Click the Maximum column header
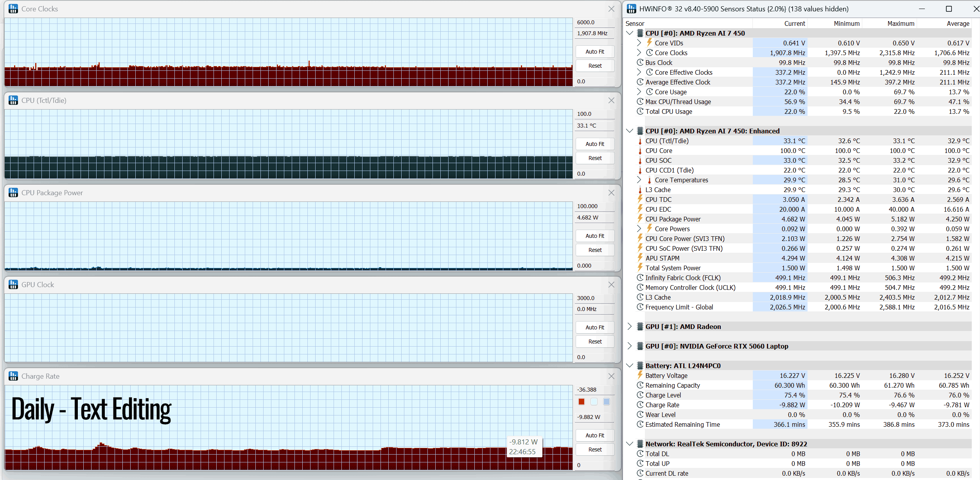980x480 pixels. [x=901, y=23]
